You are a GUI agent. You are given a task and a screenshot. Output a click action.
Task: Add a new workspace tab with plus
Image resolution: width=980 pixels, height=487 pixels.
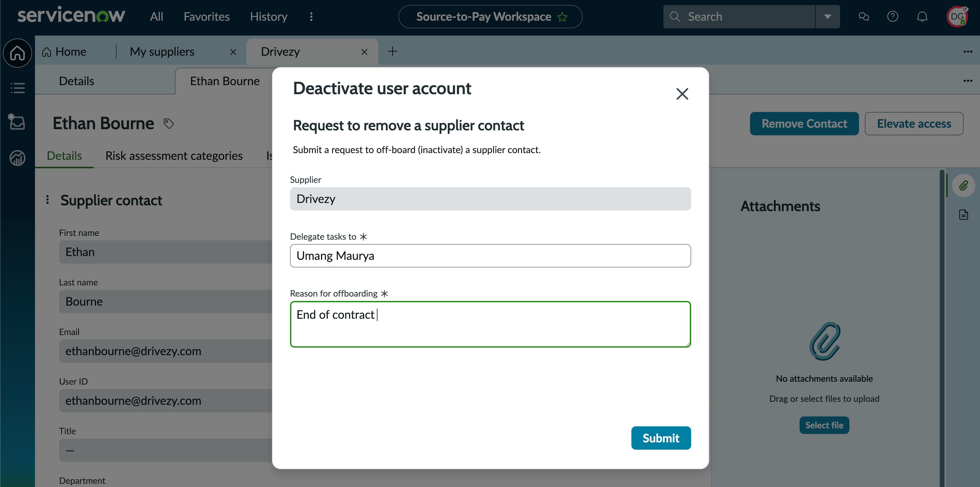tap(392, 51)
